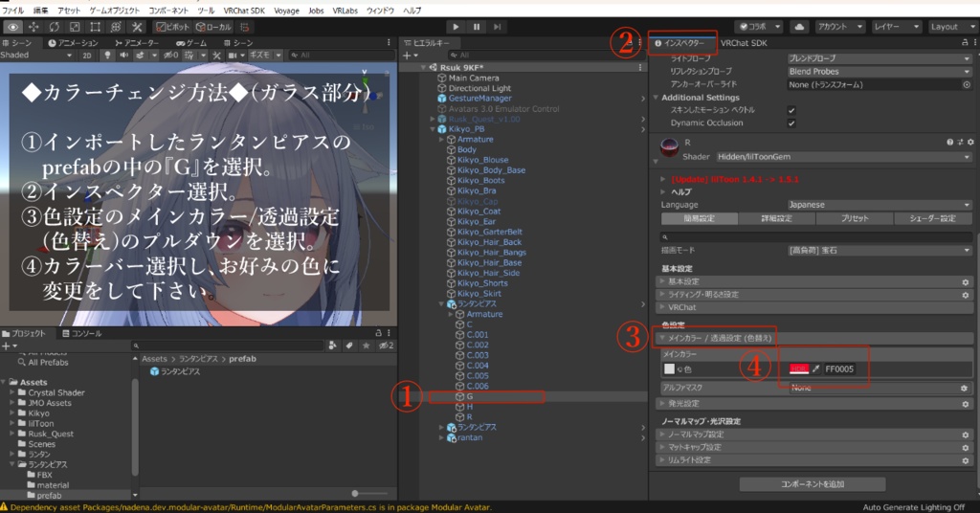980x513 pixels.
Task: Toggle hidden packages count in Project
Action: 386,346
